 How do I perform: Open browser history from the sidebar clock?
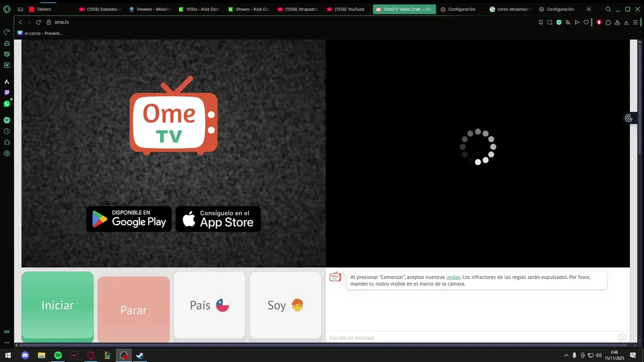(7, 131)
